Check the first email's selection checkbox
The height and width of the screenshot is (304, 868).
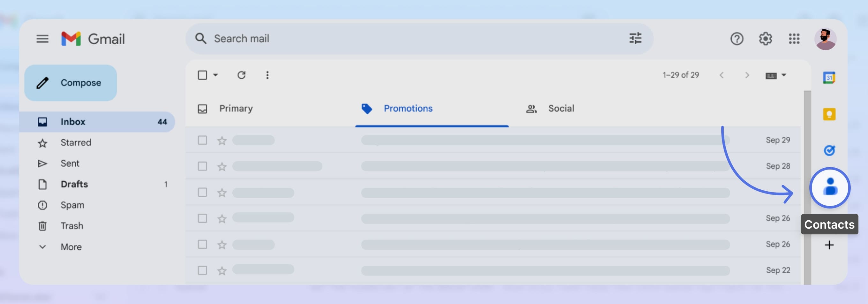coord(202,140)
